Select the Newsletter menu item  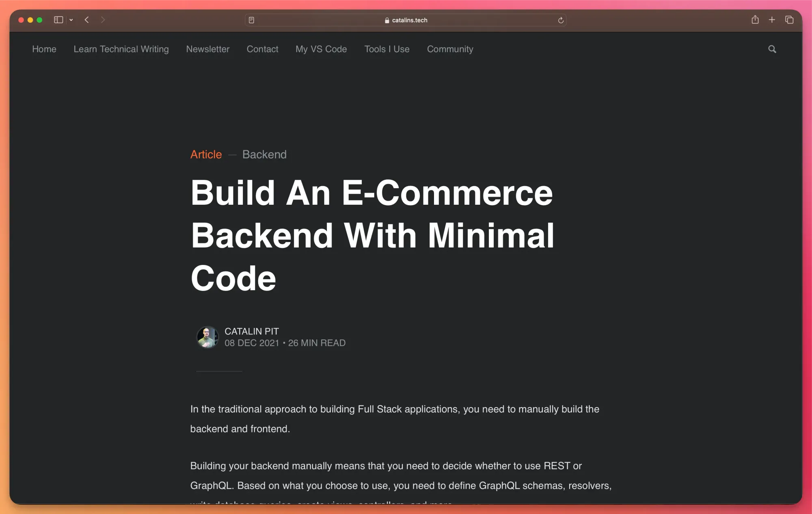[208, 49]
